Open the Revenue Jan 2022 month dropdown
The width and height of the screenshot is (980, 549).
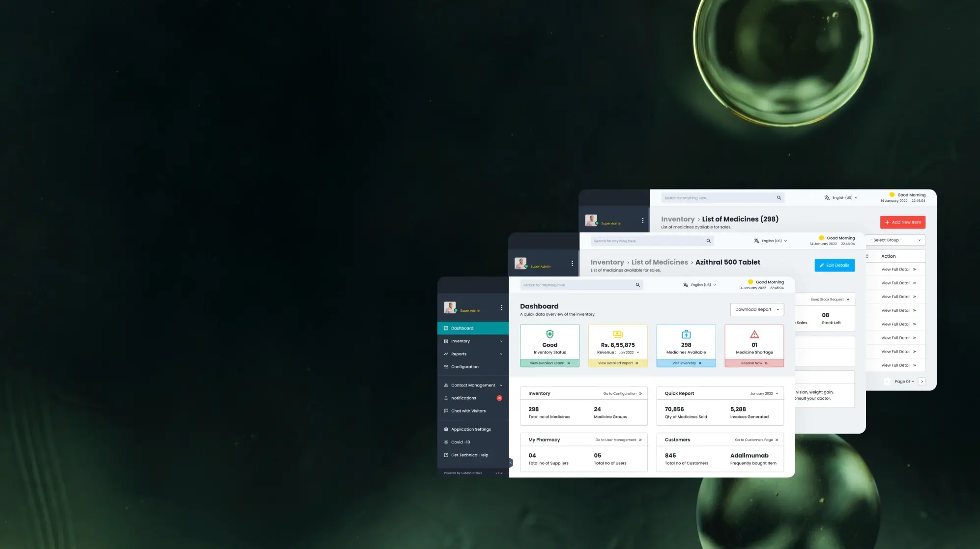click(629, 352)
